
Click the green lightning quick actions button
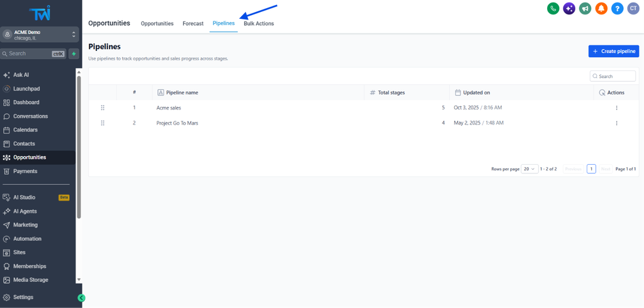point(74,54)
